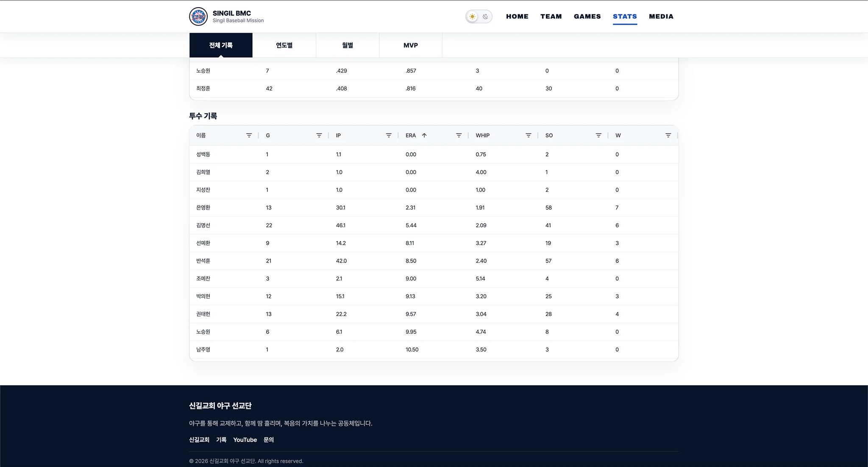Switch to dark mode moon icon
The image size is (868, 467).
coord(485,17)
